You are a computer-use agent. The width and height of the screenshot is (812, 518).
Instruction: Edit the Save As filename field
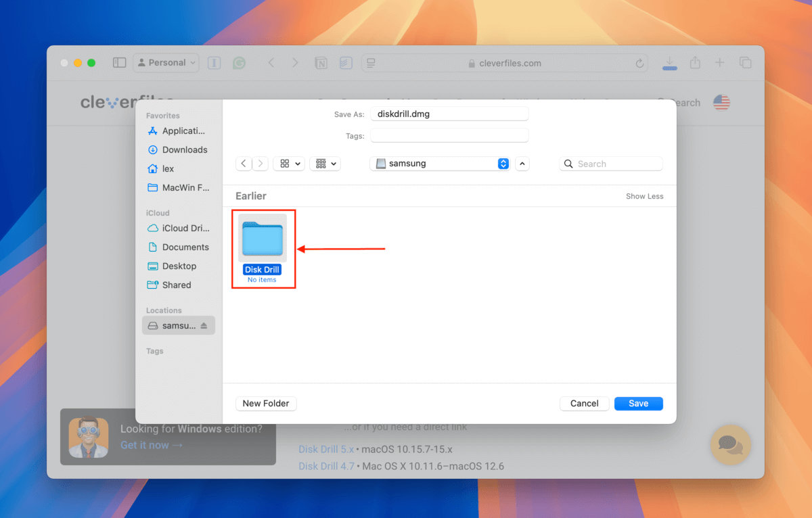tap(449, 114)
